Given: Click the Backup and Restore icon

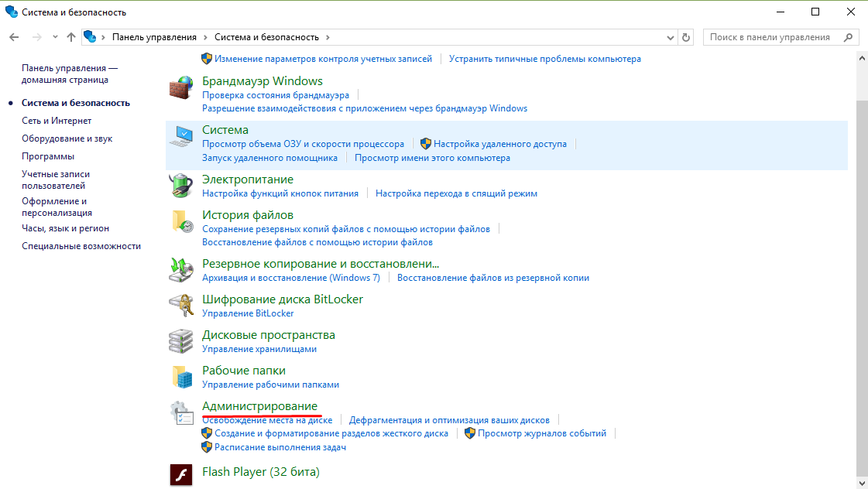Looking at the screenshot, I should pos(180,270).
